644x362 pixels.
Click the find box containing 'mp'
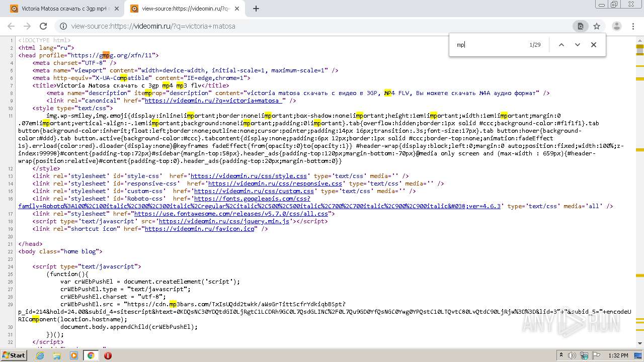(x=488, y=45)
